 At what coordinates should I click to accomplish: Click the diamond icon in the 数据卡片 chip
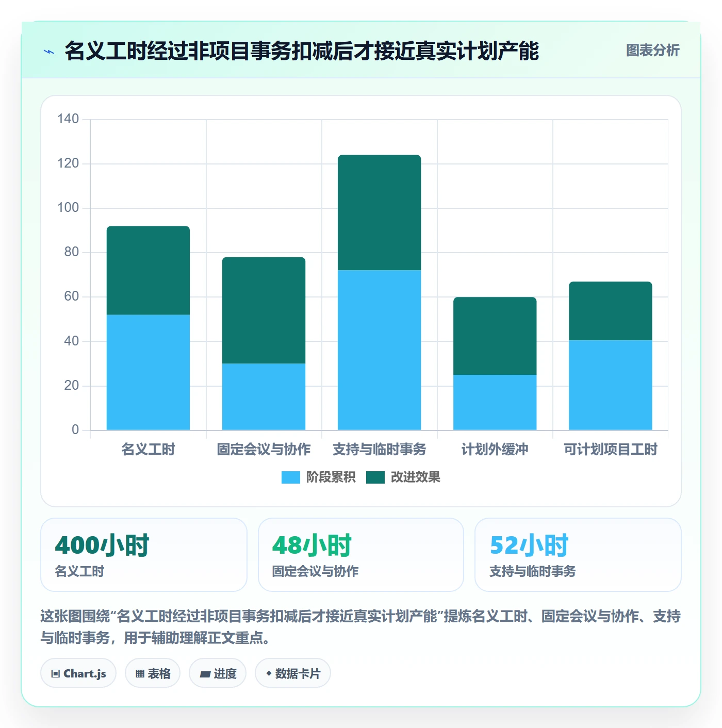269,673
